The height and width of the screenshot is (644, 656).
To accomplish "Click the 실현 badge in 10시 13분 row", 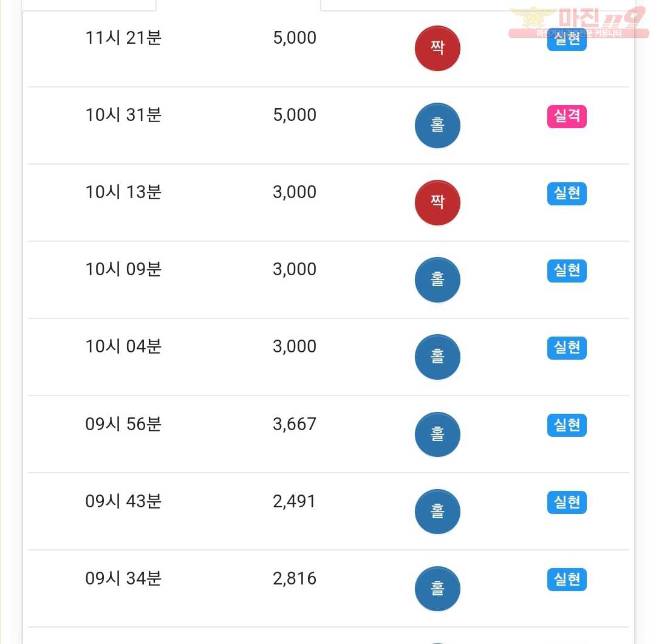I will [x=567, y=194].
